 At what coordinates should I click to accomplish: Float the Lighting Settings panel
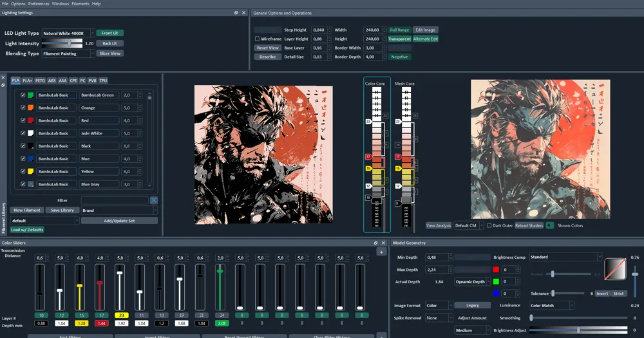(x=236, y=13)
